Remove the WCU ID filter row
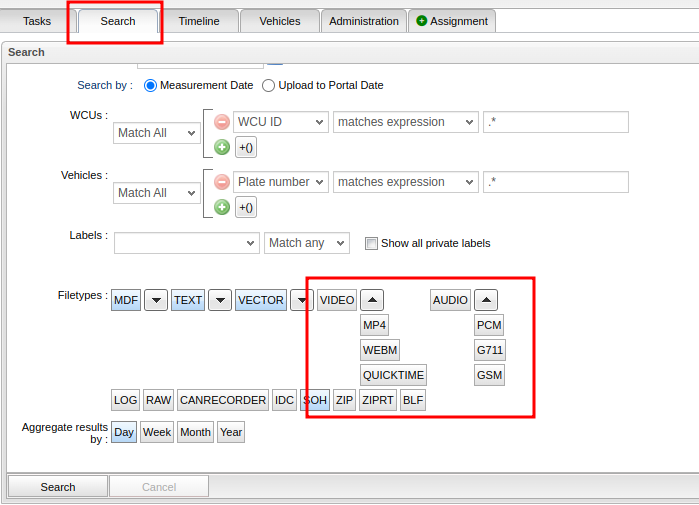 pyautogui.click(x=222, y=122)
